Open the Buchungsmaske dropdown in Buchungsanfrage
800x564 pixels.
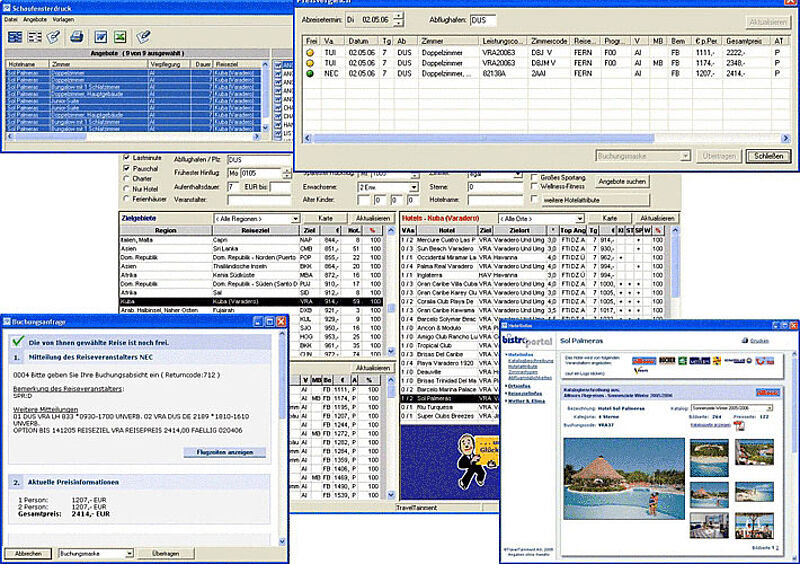(96, 553)
